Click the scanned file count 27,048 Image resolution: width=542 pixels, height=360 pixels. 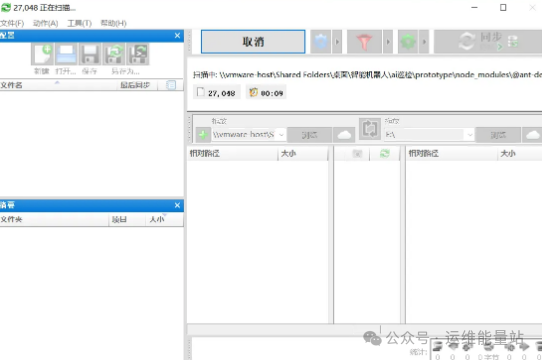(x=217, y=93)
